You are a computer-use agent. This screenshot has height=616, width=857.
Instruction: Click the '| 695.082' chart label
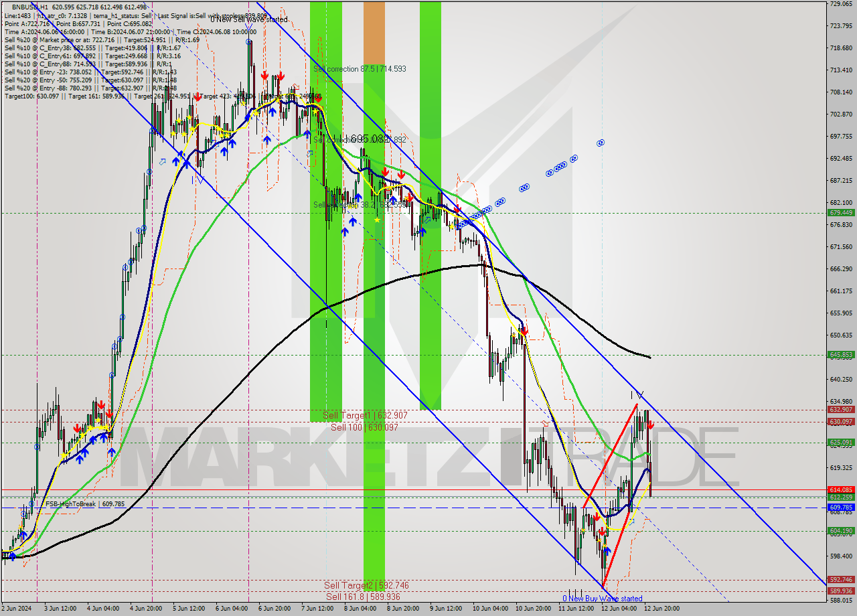[x=367, y=138]
